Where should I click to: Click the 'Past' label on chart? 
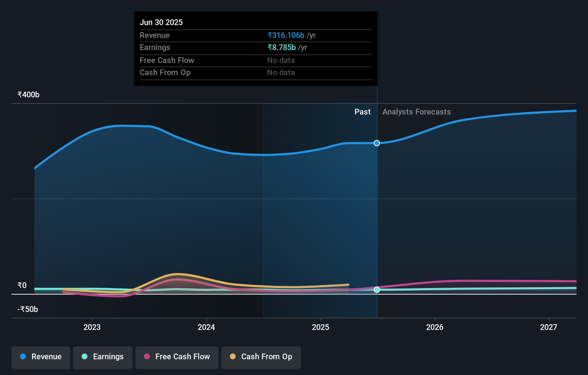click(362, 112)
